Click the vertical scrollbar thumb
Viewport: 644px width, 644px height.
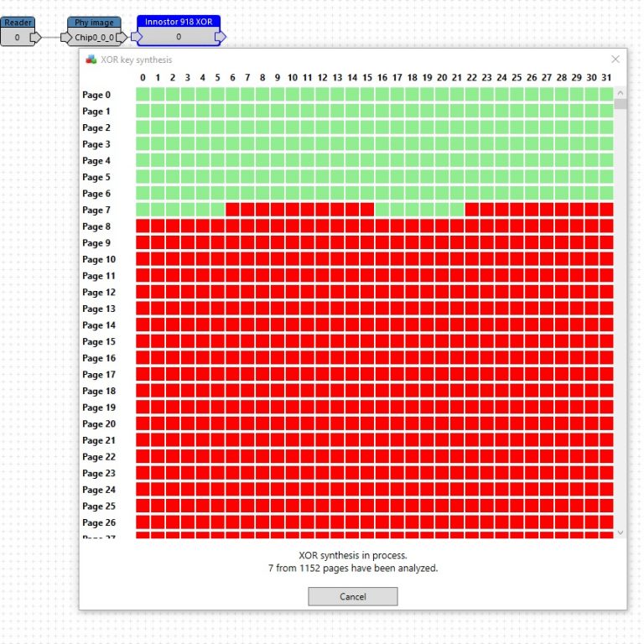point(621,105)
